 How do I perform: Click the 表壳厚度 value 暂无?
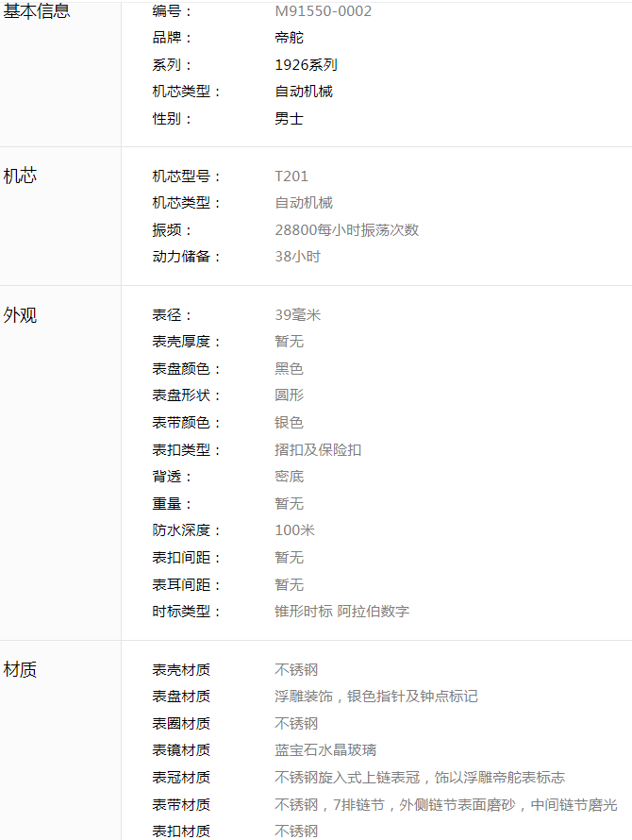tap(290, 342)
